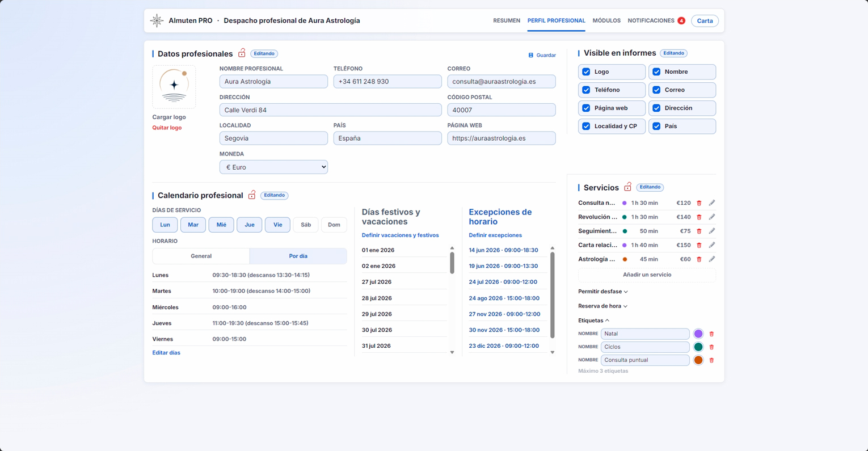This screenshot has height=451, width=868.
Task: Delete the Revolución service with its trash icon
Action: (699, 217)
